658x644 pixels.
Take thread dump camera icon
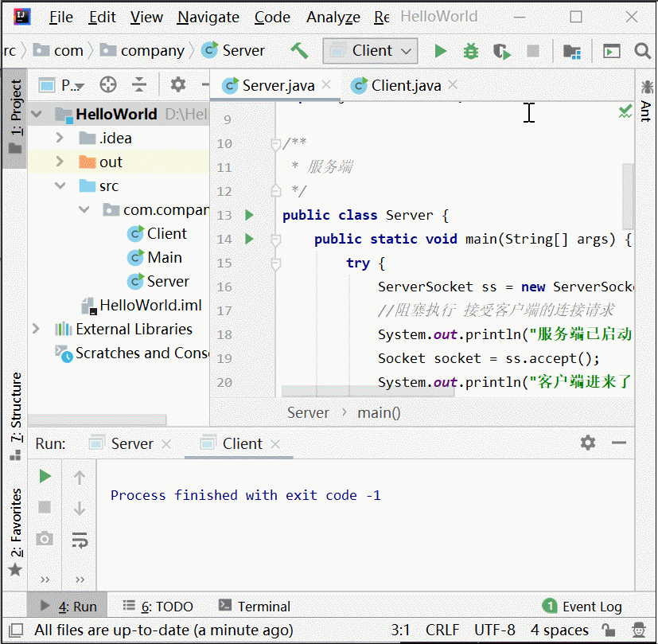(45, 538)
